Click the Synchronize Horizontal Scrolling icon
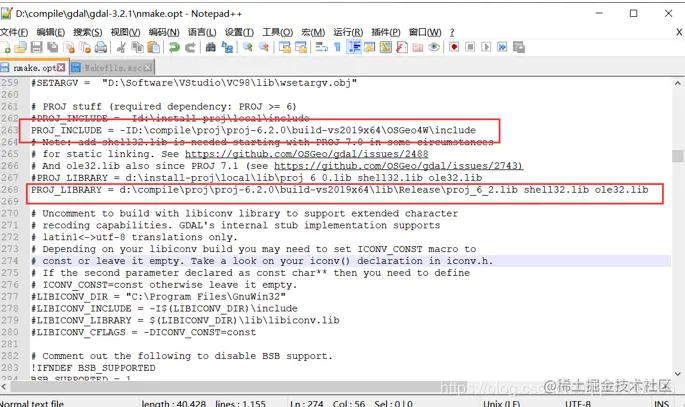685x407 pixels. pos(301,47)
